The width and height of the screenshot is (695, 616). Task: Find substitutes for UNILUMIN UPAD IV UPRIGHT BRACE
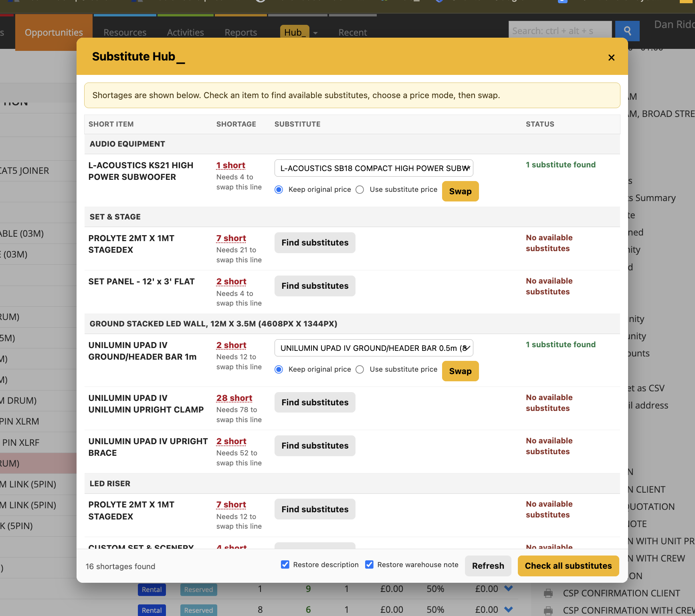click(315, 446)
